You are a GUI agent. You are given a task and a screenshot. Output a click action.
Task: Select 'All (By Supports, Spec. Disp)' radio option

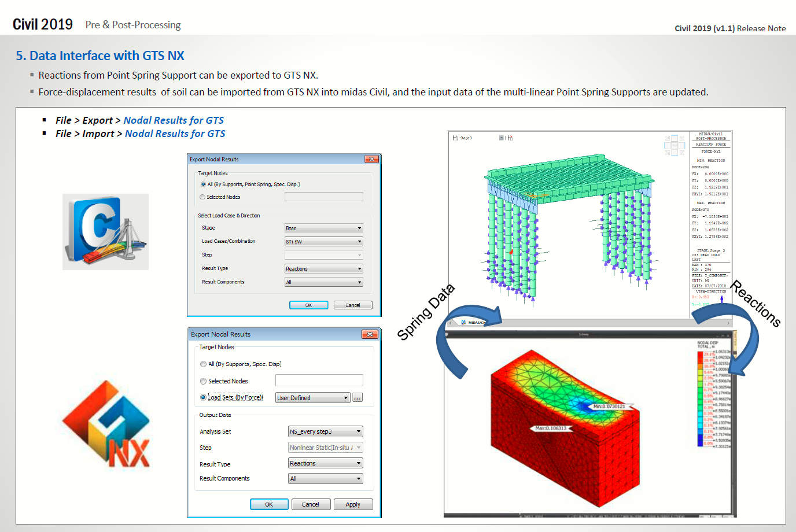click(x=203, y=364)
